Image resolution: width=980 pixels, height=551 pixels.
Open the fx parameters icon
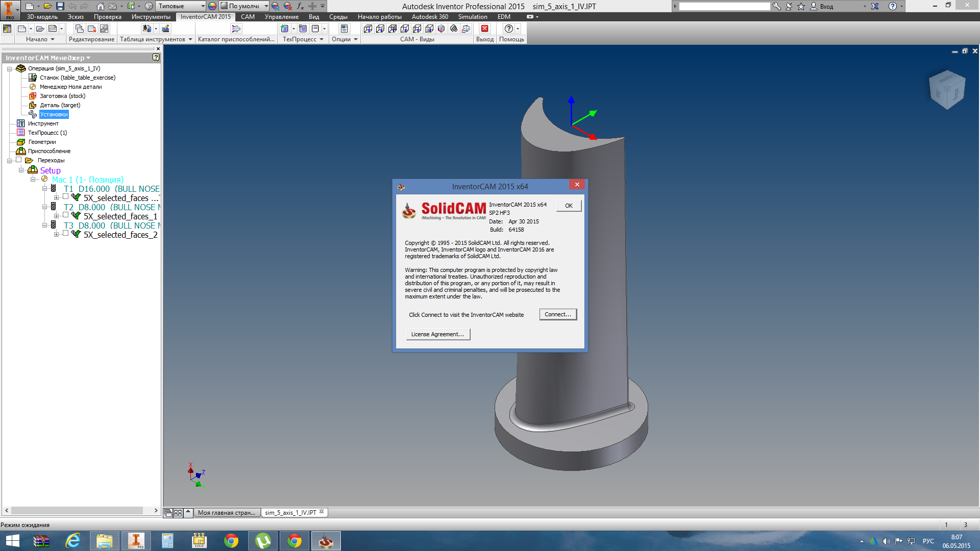pos(300,6)
